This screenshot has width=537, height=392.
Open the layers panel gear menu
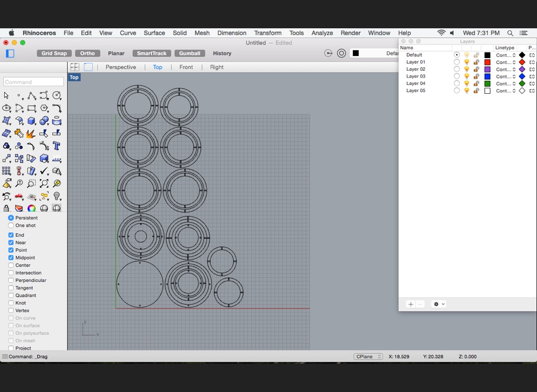pos(438,304)
